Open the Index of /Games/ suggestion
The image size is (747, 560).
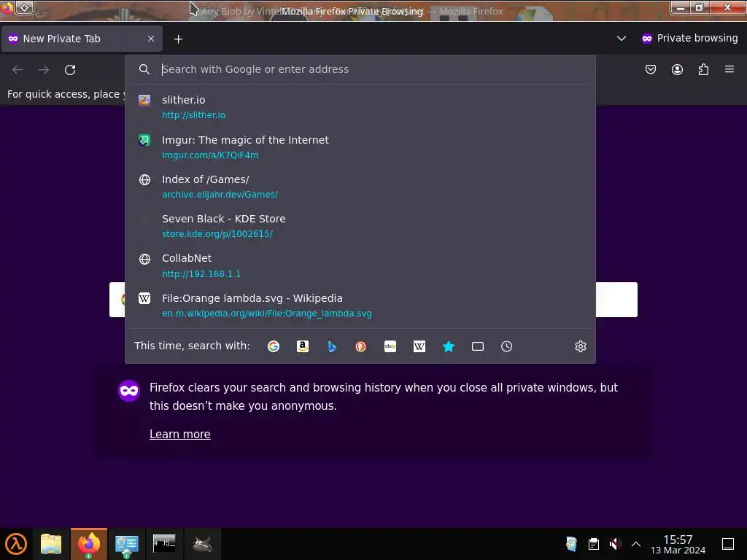(360, 187)
